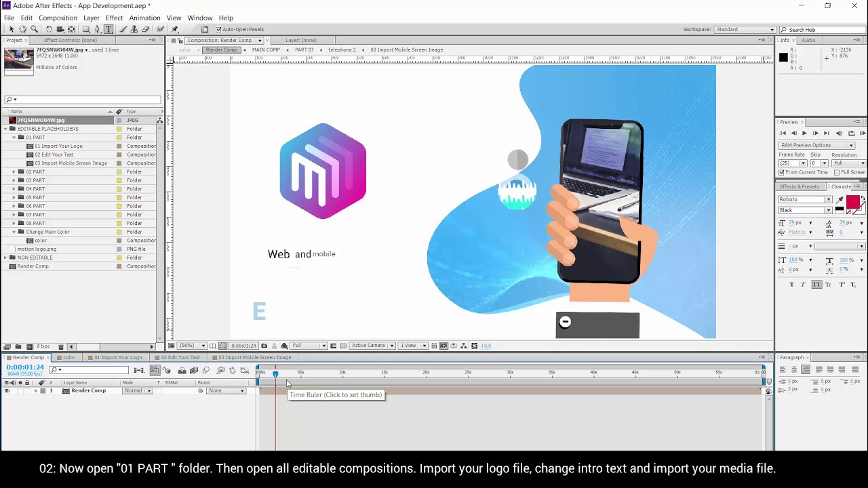Select 03 Import Mobile Screen Image composition
Viewport: 868px width, 488px height.
tap(71, 163)
